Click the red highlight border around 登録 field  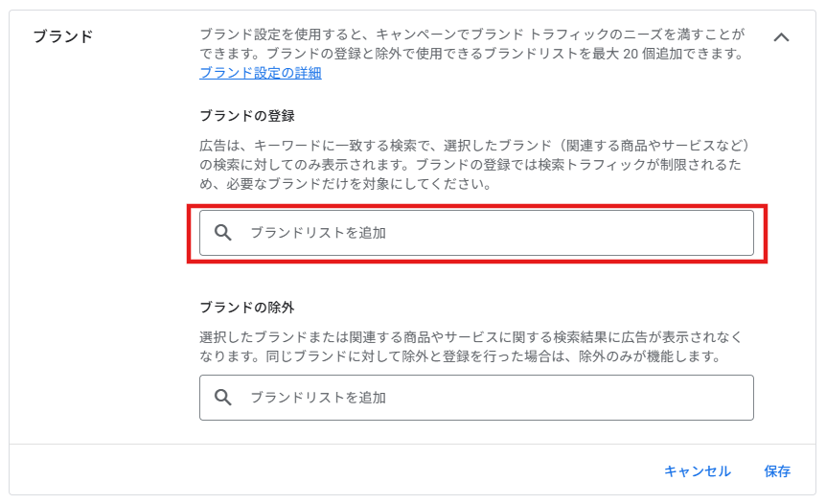477,206
